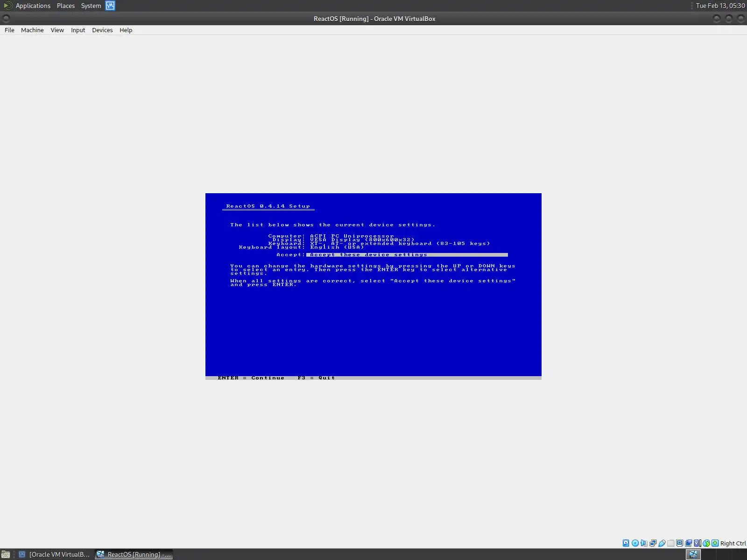Click the Right Ctrl host key label
Viewport: 747px width, 560px height.
[x=733, y=543]
